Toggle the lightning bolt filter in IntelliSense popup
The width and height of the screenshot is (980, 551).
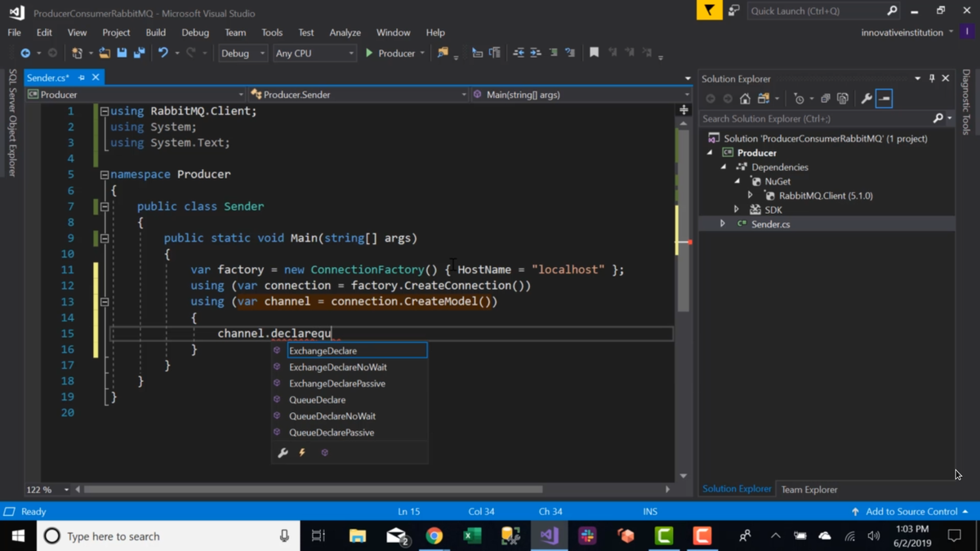(x=302, y=452)
